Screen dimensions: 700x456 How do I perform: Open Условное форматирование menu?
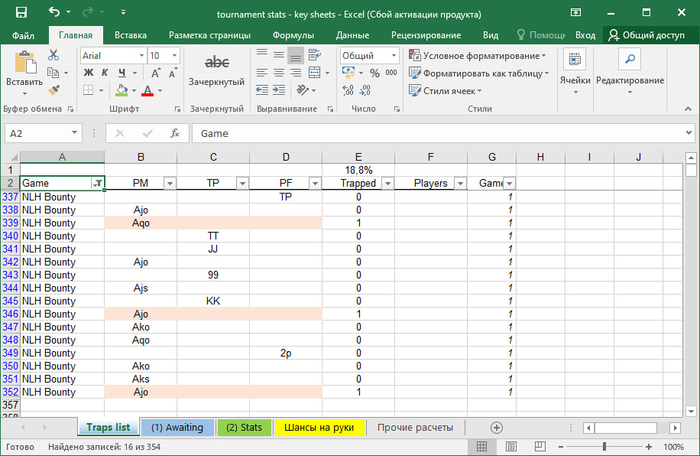[483, 56]
